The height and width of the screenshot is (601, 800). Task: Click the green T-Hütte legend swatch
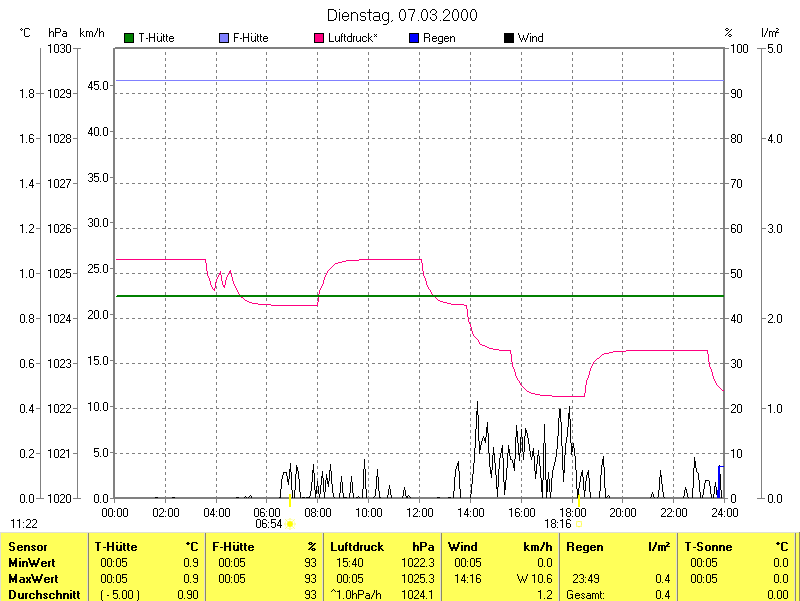click(129, 38)
